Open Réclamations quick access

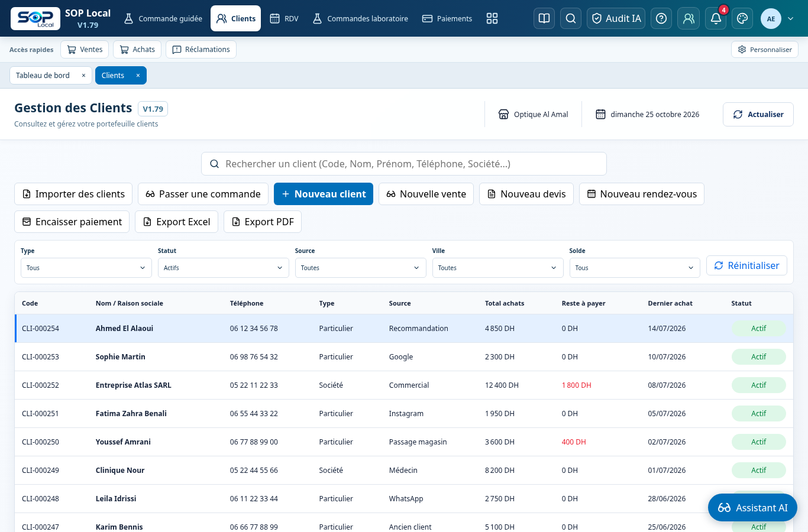pyautogui.click(x=201, y=50)
